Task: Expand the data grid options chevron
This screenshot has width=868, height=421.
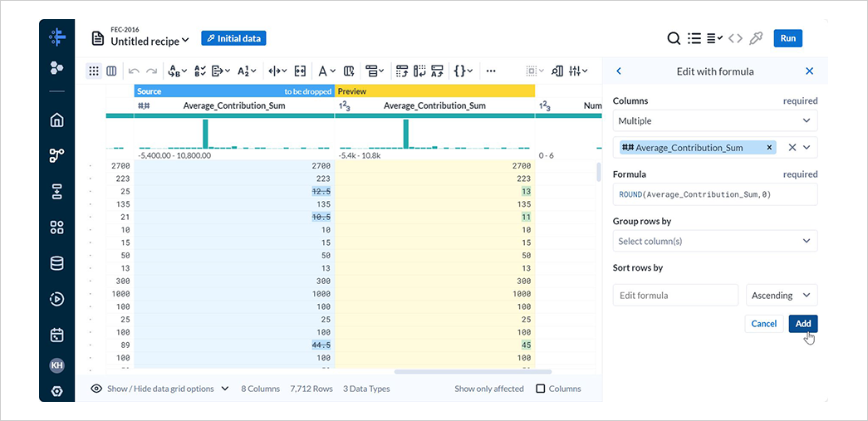Action: click(225, 389)
